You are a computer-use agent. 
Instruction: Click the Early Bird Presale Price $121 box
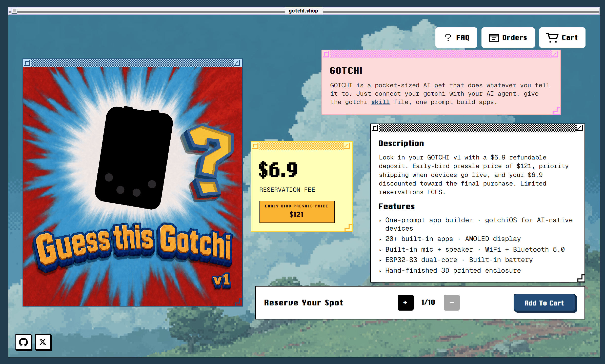point(297,212)
